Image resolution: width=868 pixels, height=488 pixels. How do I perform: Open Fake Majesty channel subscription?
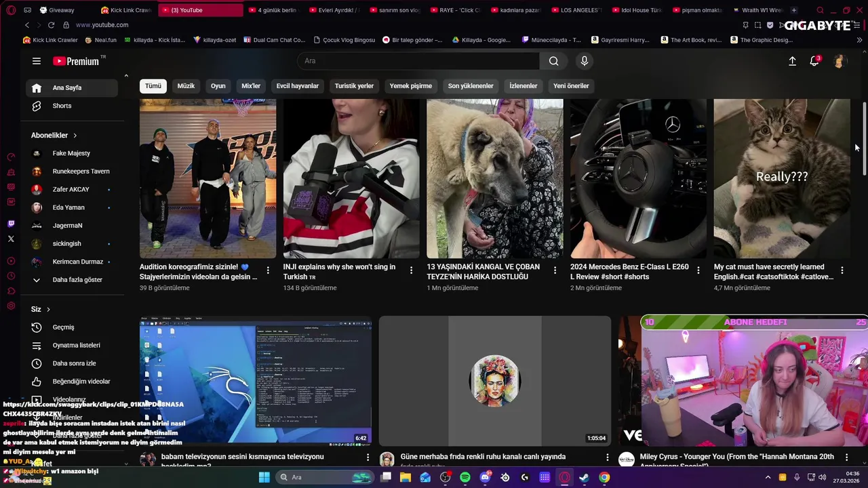click(x=72, y=153)
